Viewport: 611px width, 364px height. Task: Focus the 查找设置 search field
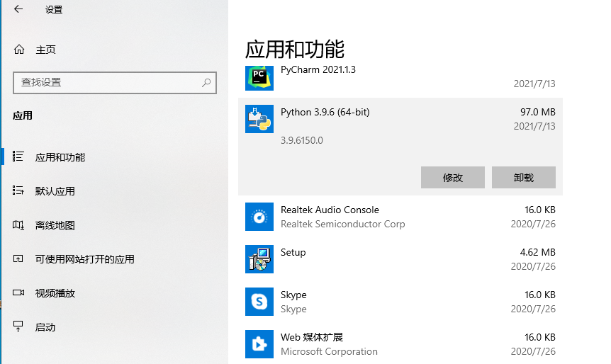115,83
